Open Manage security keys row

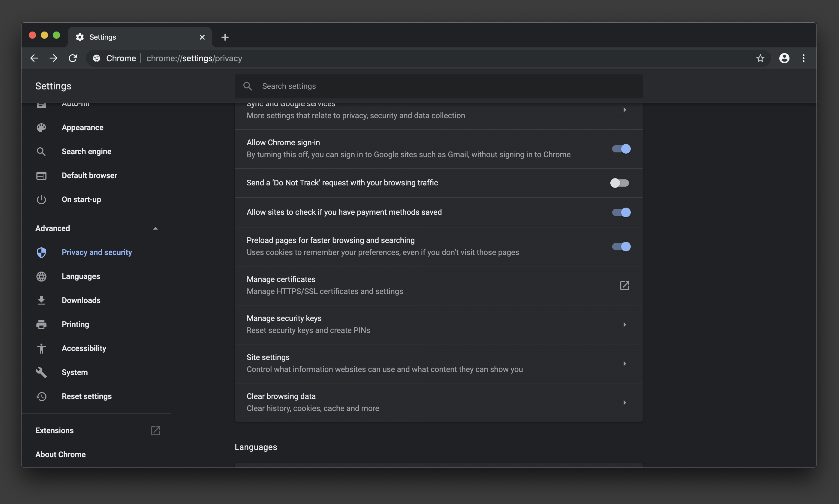tap(438, 324)
